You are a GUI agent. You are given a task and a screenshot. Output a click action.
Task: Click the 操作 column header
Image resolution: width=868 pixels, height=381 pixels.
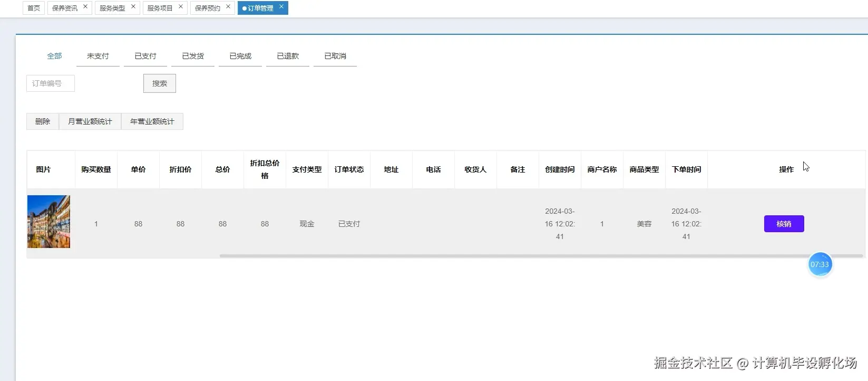pyautogui.click(x=786, y=169)
